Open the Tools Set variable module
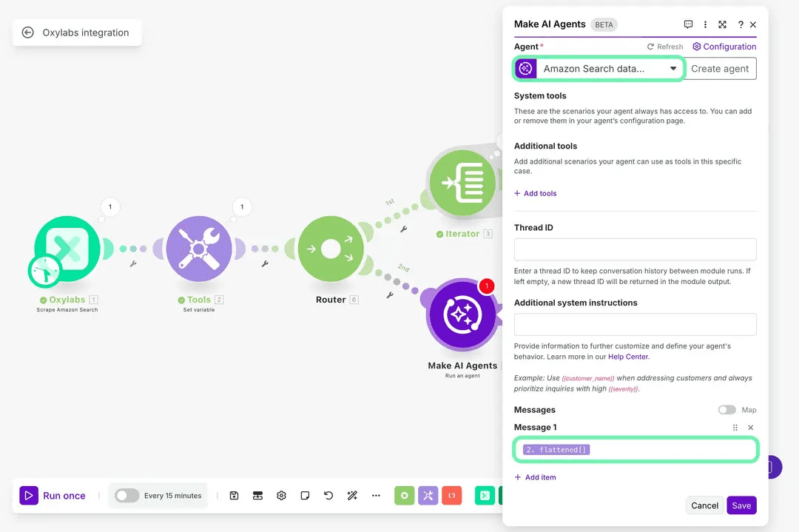The image size is (799, 532). (198, 249)
